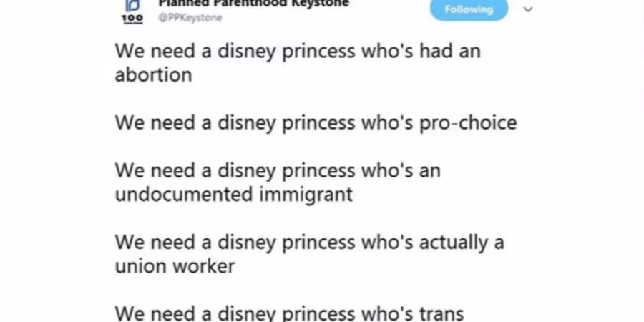Click the word 'union' in tweet
Screen dimensions: 644x322
click(140, 266)
